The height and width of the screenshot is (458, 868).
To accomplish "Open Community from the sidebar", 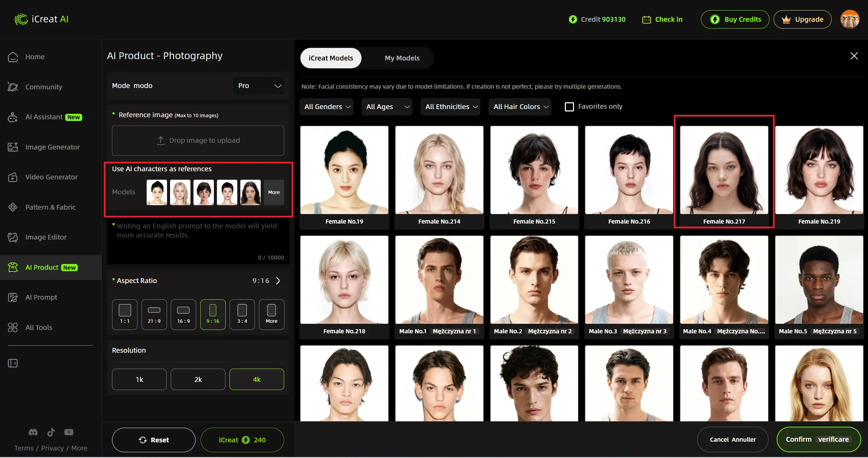I will pyautogui.click(x=35, y=87).
